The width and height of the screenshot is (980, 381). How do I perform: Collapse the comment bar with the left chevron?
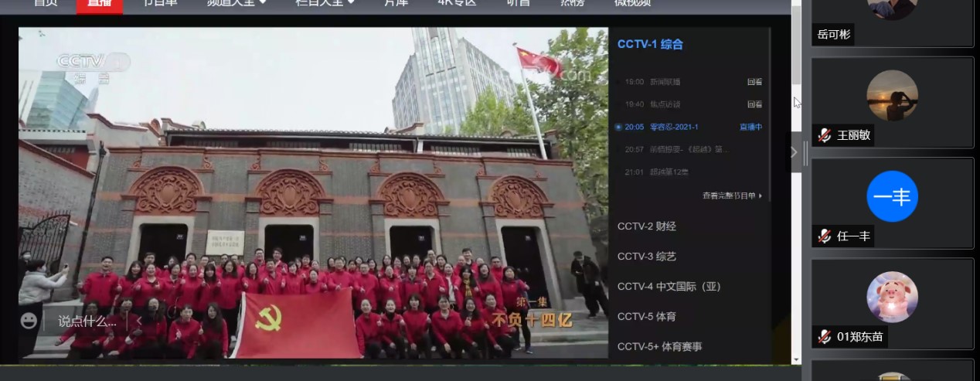coord(139,321)
